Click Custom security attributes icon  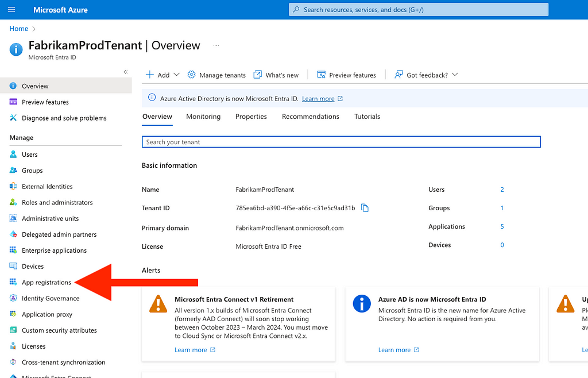click(x=13, y=330)
